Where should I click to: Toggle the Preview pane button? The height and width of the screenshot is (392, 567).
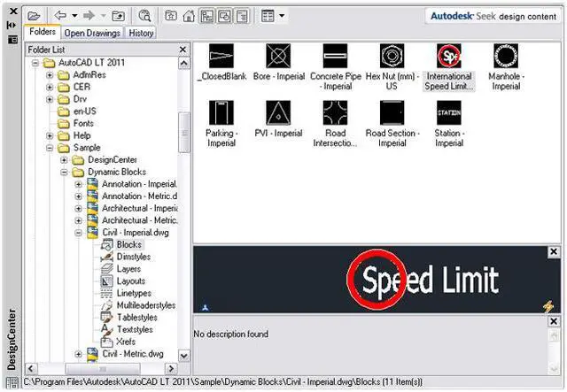point(223,15)
